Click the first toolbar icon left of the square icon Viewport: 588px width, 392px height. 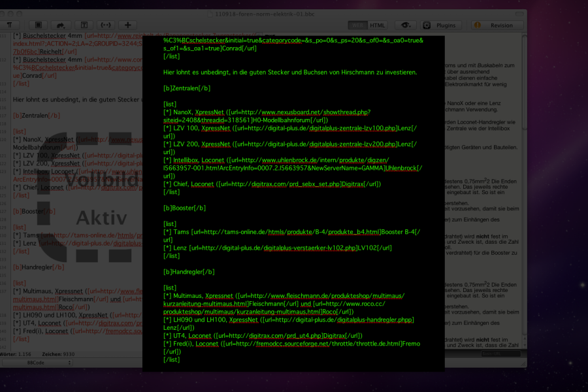(x=12, y=25)
